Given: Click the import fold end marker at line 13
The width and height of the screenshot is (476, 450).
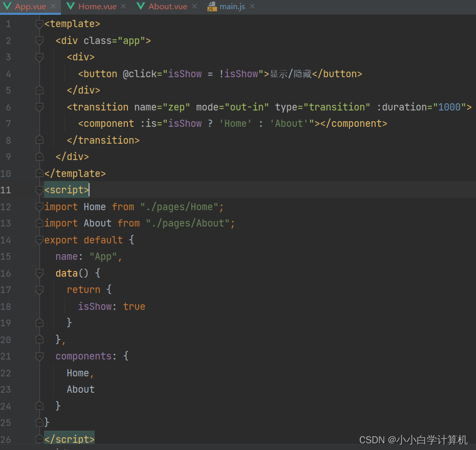Looking at the screenshot, I should [x=39, y=223].
